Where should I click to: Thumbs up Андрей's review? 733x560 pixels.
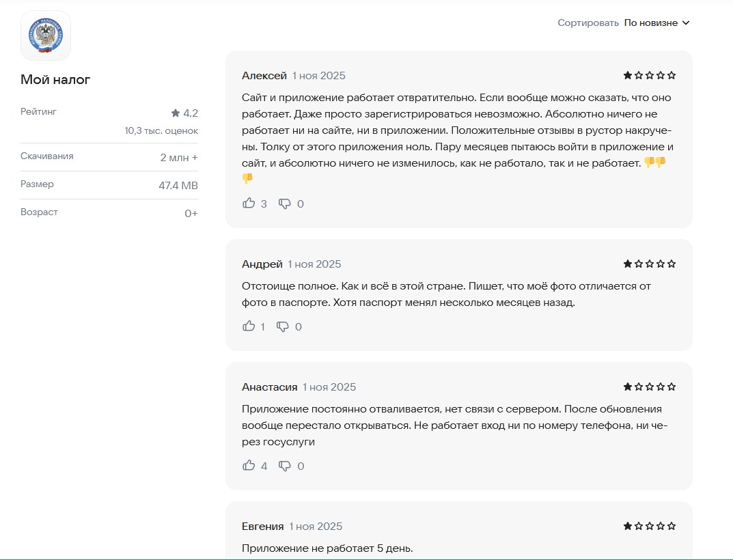[249, 326]
